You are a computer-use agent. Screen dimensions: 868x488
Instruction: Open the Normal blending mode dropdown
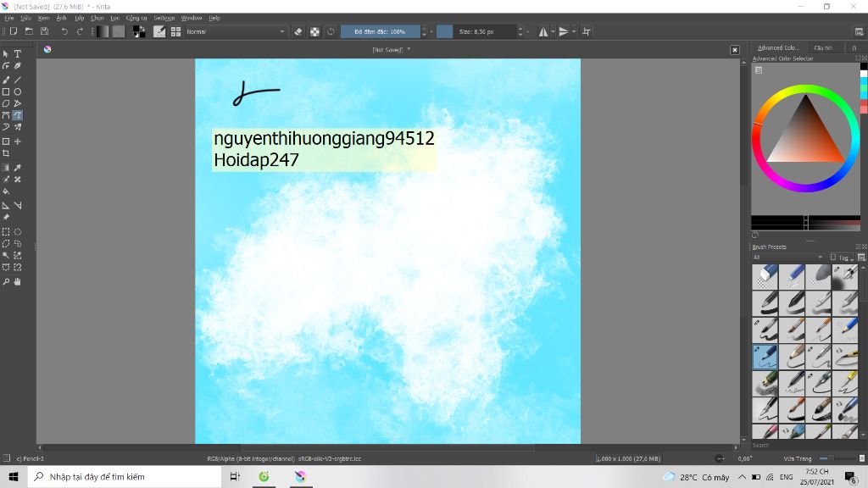click(x=235, y=31)
